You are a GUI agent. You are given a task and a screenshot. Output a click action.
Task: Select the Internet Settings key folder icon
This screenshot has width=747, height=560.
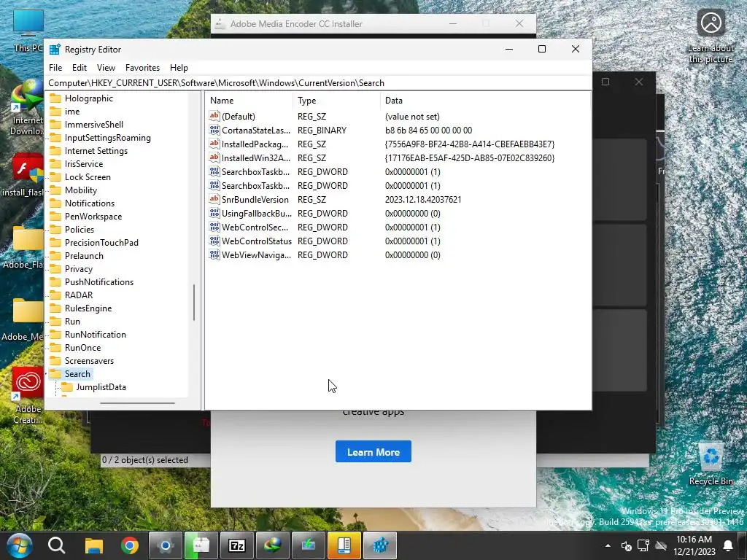(x=55, y=150)
